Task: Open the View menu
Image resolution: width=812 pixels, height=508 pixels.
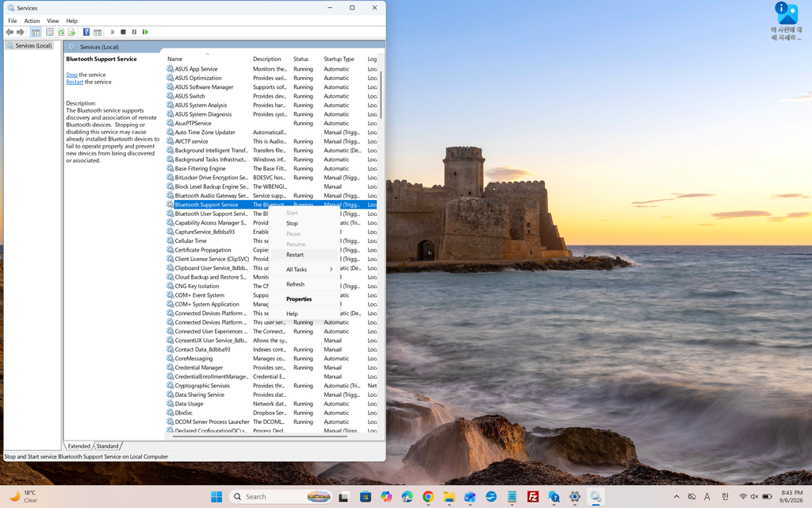Action: pyautogui.click(x=53, y=21)
